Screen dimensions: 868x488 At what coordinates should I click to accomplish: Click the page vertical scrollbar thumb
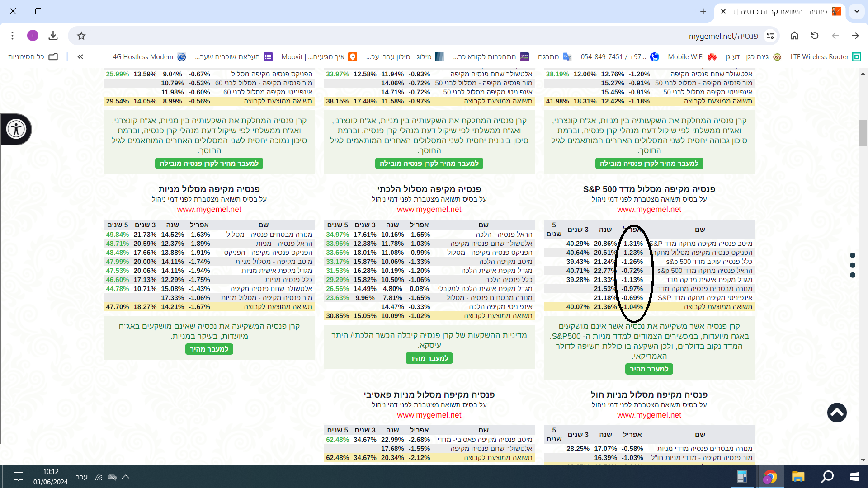[x=863, y=133]
